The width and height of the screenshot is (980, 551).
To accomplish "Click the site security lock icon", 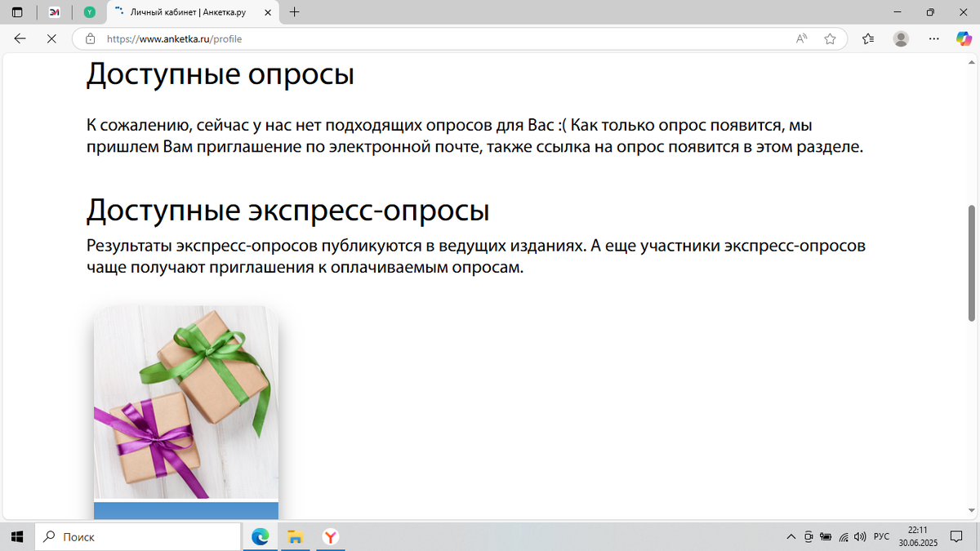I will point(89,38).
